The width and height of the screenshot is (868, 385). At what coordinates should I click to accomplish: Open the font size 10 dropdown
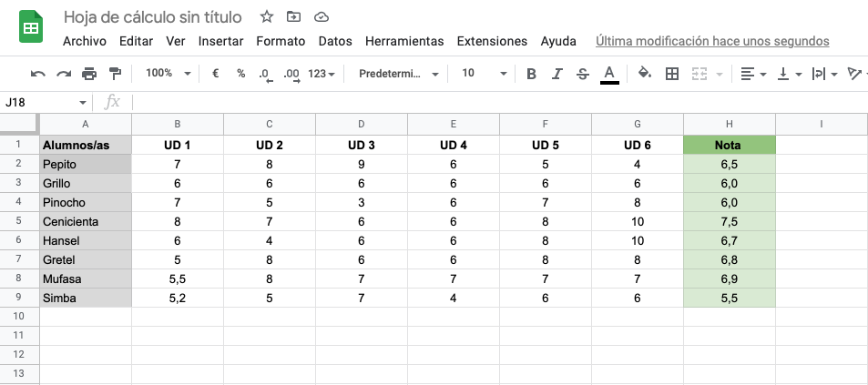coord(484,73)
